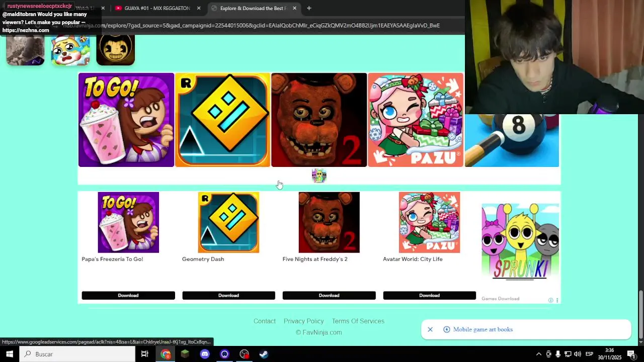
Task: Download Five Nights at Freddy's 2
Action: pos(329,296)
